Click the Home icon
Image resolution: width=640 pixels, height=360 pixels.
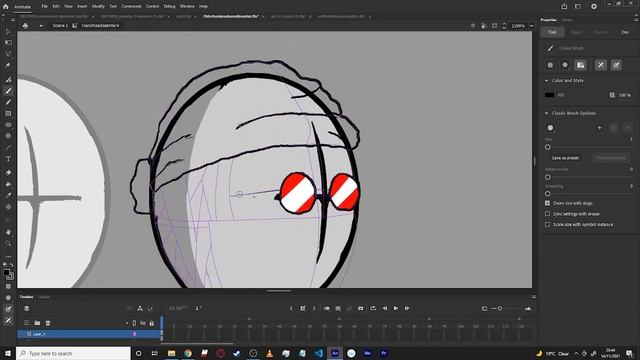[x=6, y=7]
